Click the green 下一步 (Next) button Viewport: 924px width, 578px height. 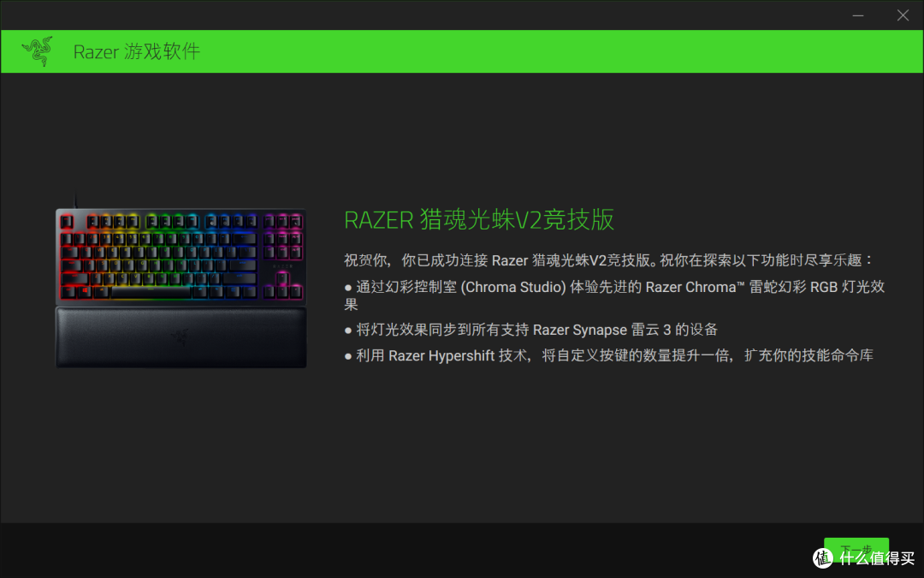856,550
